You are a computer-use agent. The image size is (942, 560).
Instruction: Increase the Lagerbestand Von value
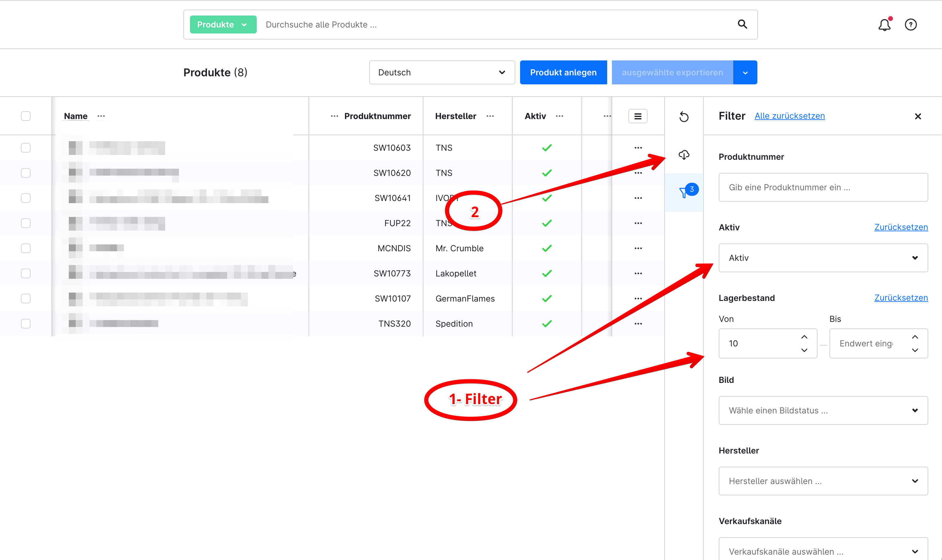point(804,337)
